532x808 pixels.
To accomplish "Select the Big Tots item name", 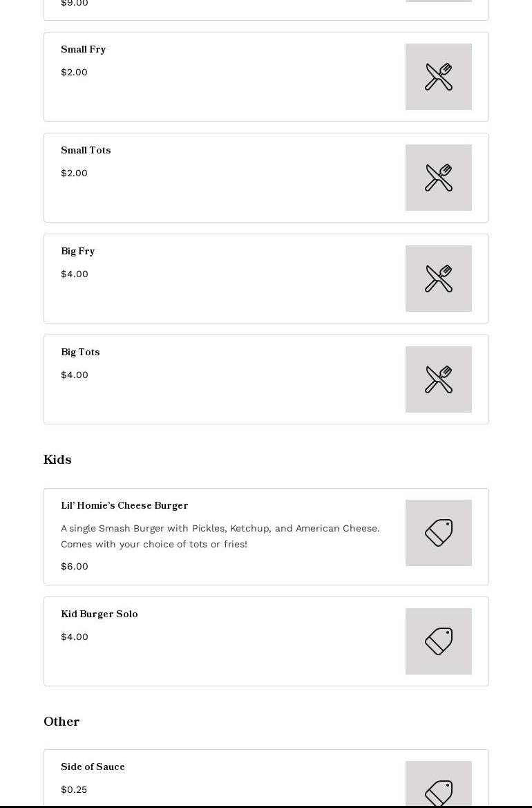I will coord(80,352).
